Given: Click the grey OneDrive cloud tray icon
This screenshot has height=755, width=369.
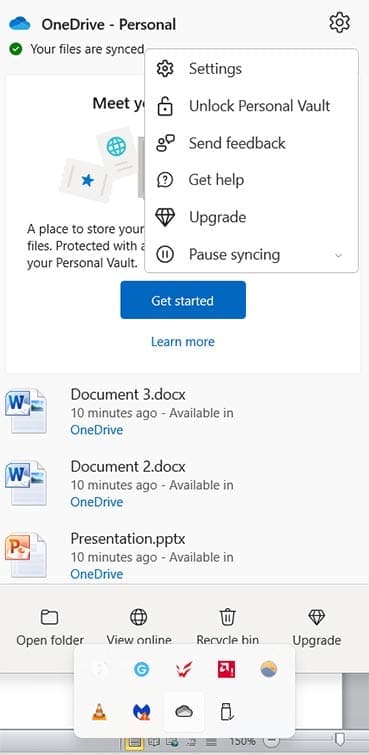Looking at the screenshot, I should (x=184, y=712).
